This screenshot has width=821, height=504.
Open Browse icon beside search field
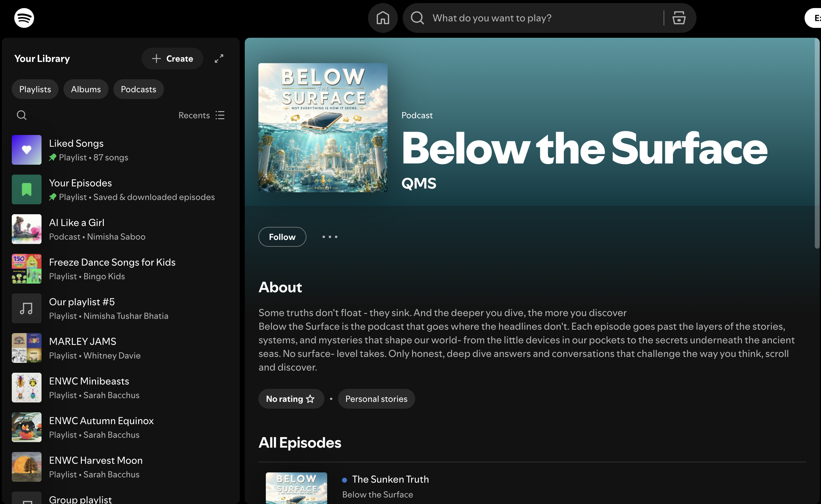pyautogui.click(x=678, y=18)
